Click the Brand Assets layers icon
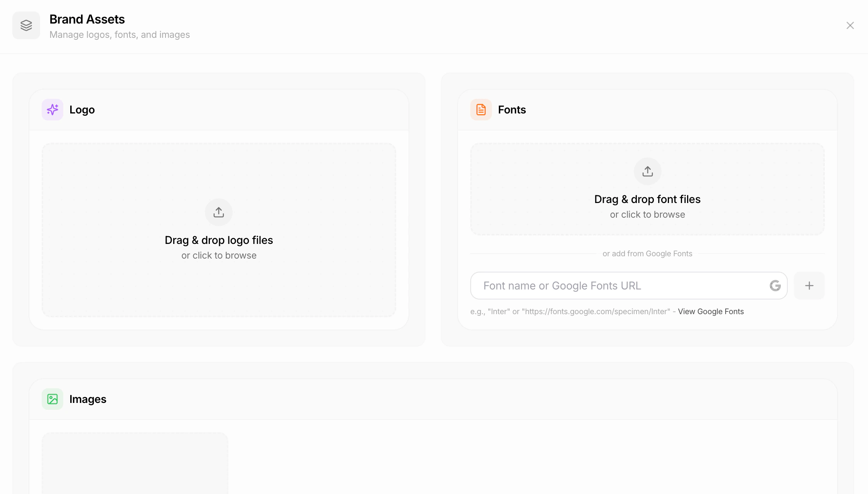868x494 pixels. tap(26, 25)
